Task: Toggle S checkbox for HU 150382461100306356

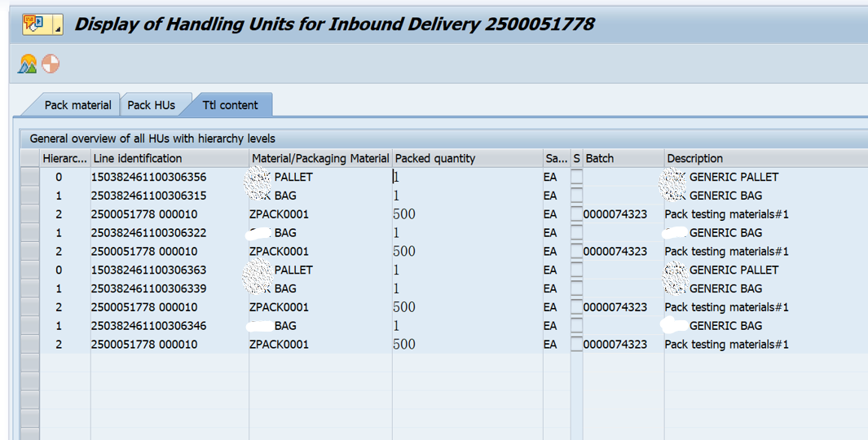Action: (576, 177)
